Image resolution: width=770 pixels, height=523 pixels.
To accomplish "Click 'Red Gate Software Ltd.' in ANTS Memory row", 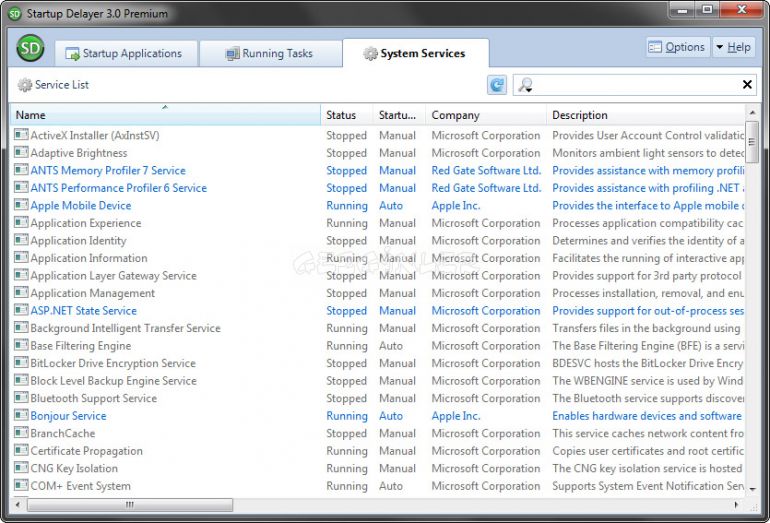I will pos(486,170).
